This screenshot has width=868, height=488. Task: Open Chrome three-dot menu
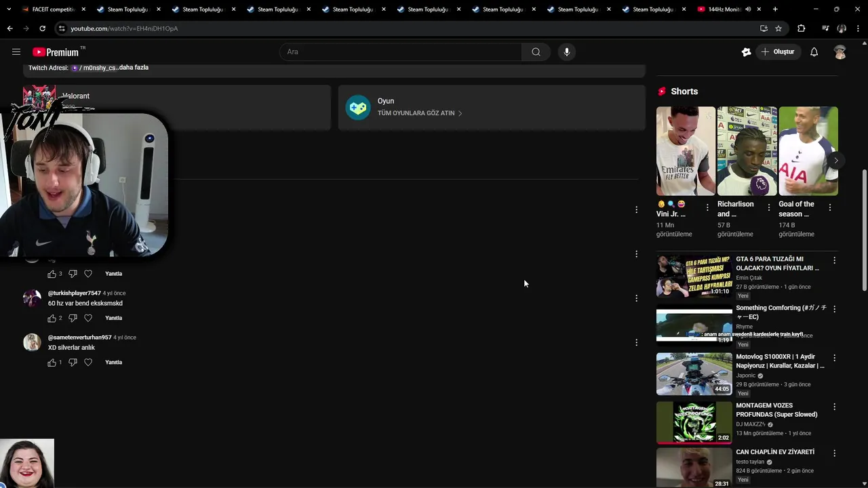point(858,28)
